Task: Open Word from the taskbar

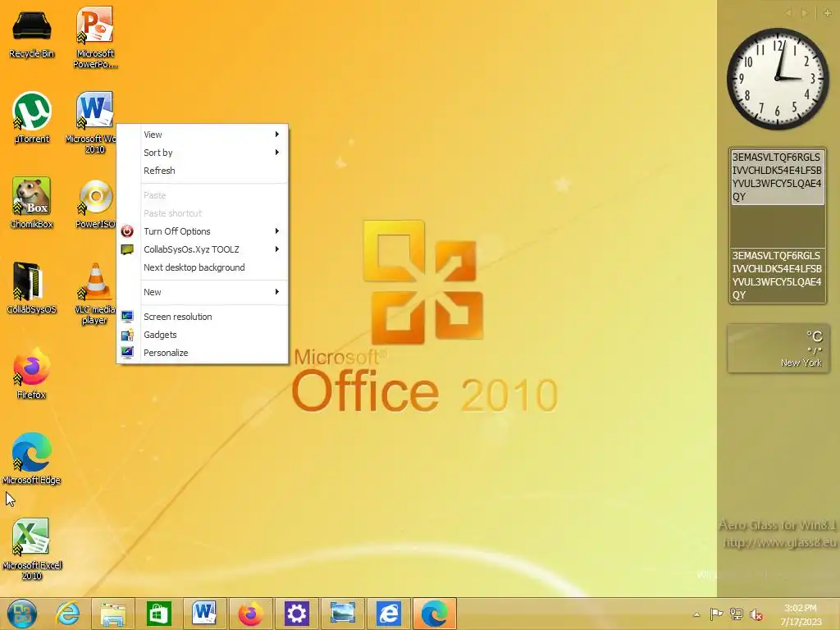Action: click(x=204, y=614)
